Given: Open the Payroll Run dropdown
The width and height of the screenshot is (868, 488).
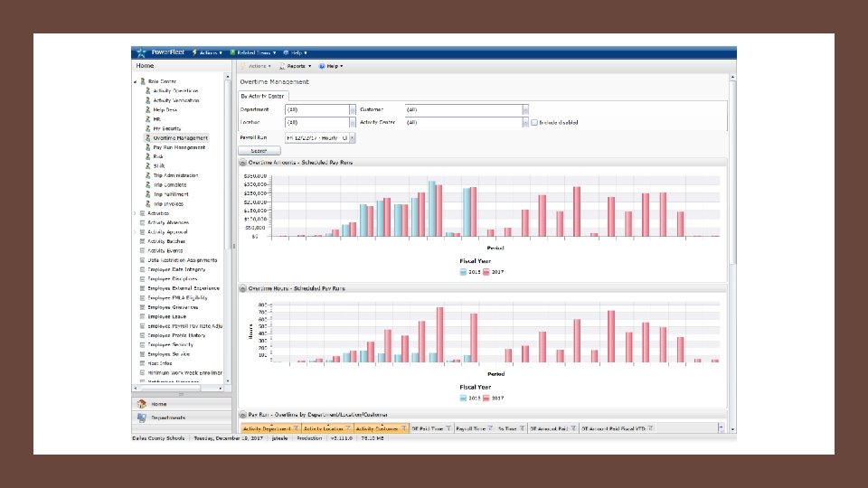Looking at the screenshot, I should pyautogui.click(x=352, y=137).
